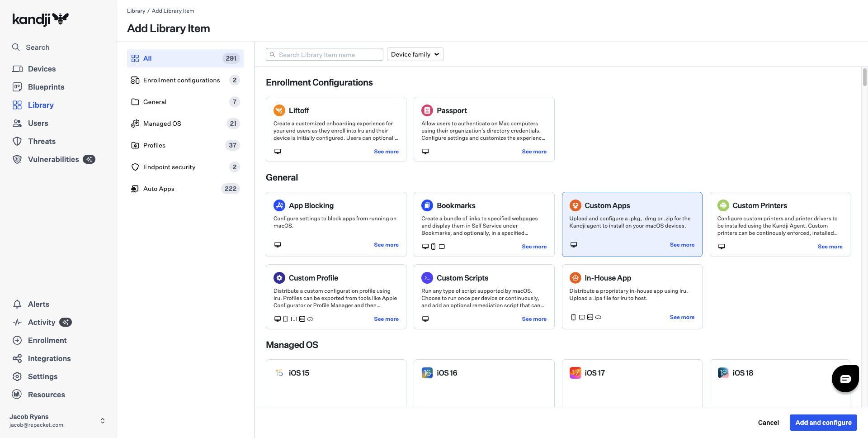Click the Activity pulse icon

pyautogui.click(x=17, y=322)
